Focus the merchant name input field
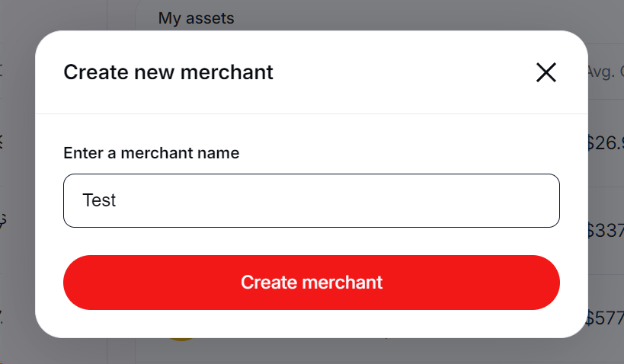 tap(311, 200)
